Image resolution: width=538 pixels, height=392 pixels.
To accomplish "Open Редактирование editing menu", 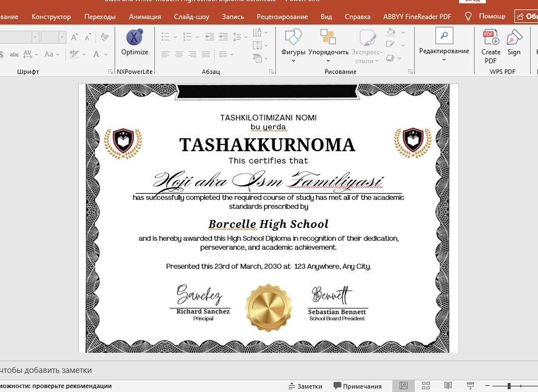I will pos(444,45).
